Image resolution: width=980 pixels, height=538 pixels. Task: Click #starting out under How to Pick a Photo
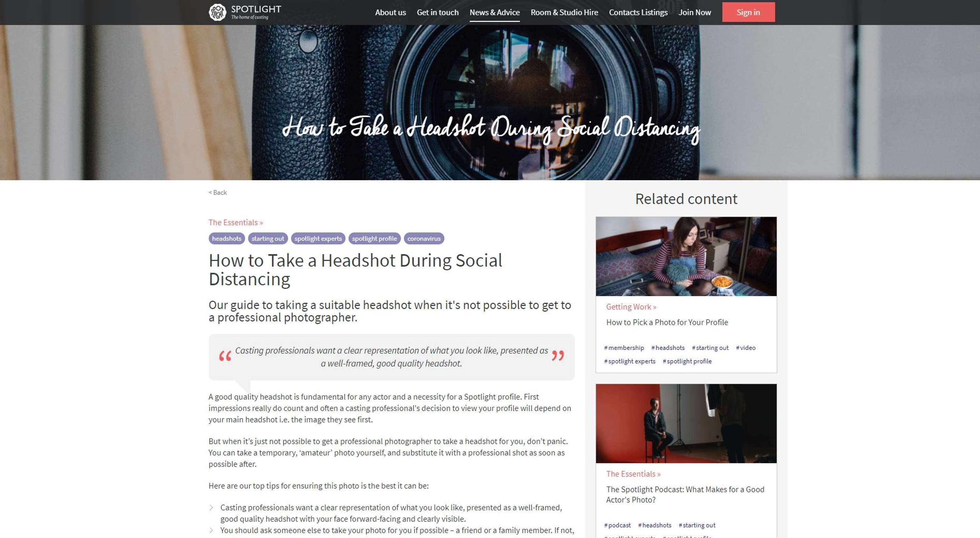tap(710, 348)
